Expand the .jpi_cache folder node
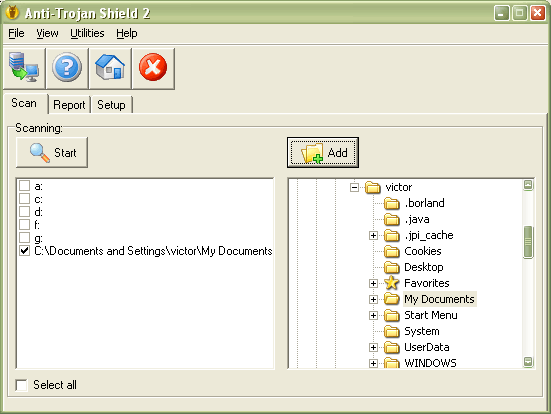The height and width of the screenshot is (414, 551). (373, 235)
